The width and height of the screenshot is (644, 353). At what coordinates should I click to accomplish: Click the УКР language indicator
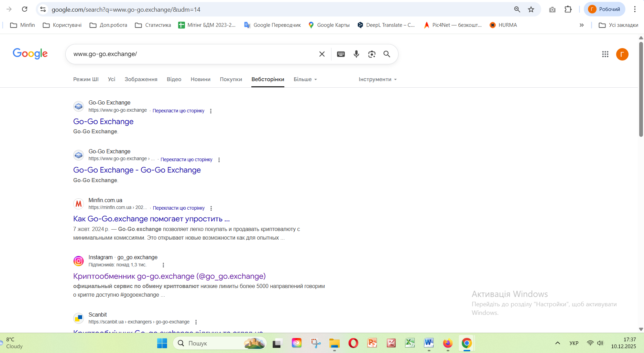[x=574, y=343]
